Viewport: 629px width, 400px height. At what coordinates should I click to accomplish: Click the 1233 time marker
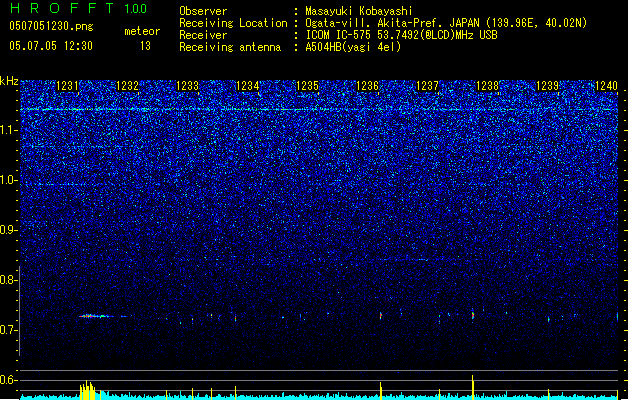(187, 86)
